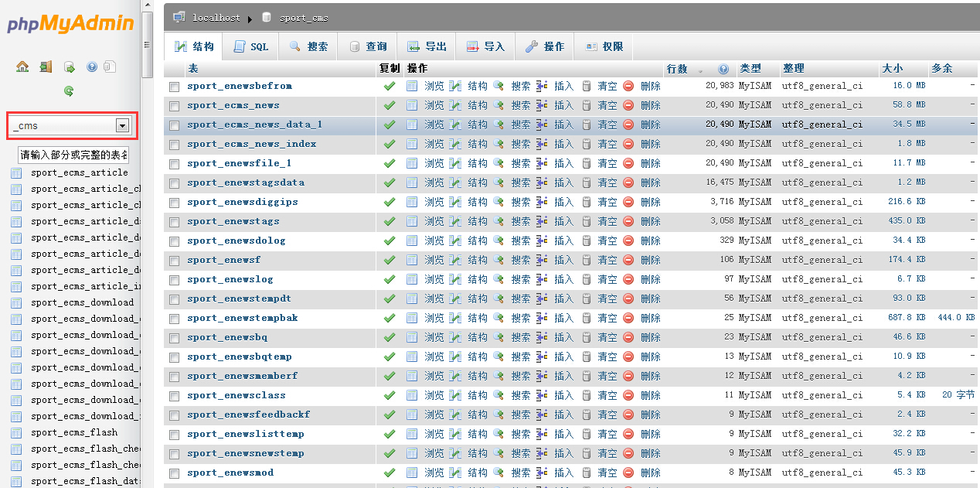Click localhost in the breadcrumb
980x488 pixels.
(216, 17)
